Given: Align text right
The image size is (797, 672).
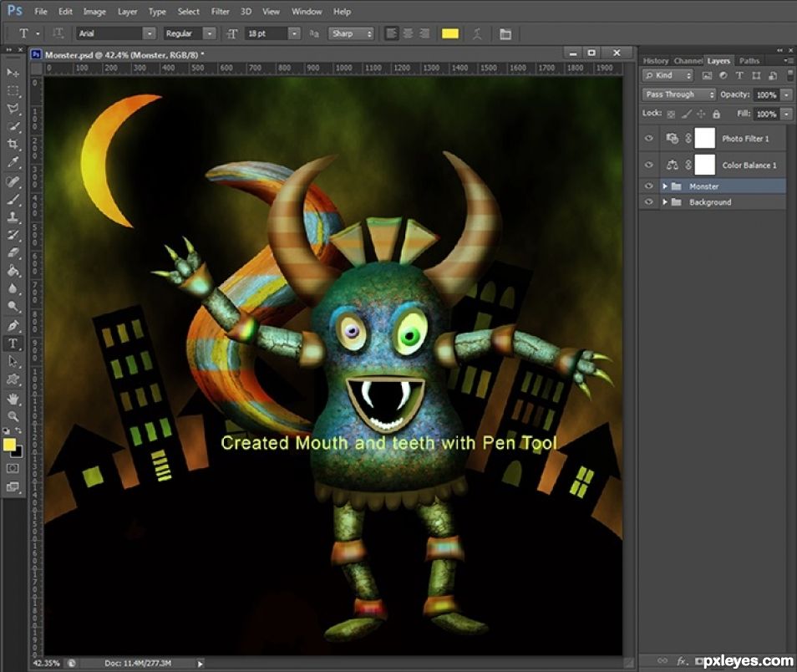Looking at the screenshot, I should 424,33.
